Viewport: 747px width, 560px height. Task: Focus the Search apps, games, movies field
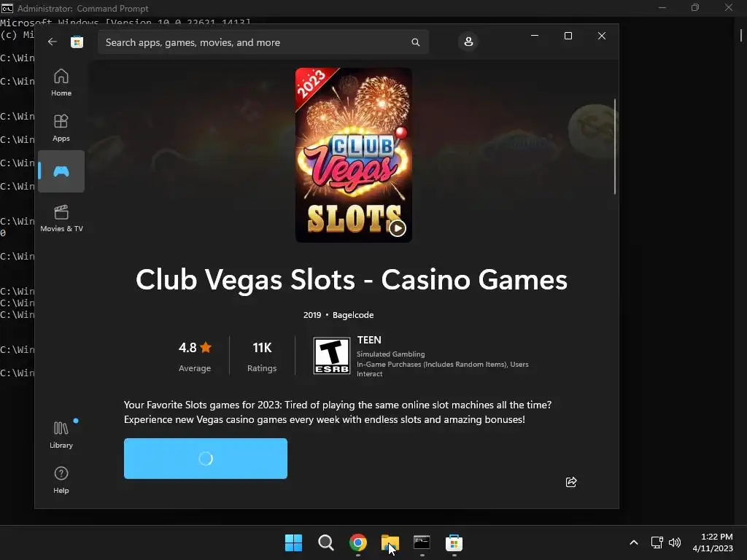(x=263, y=42)
